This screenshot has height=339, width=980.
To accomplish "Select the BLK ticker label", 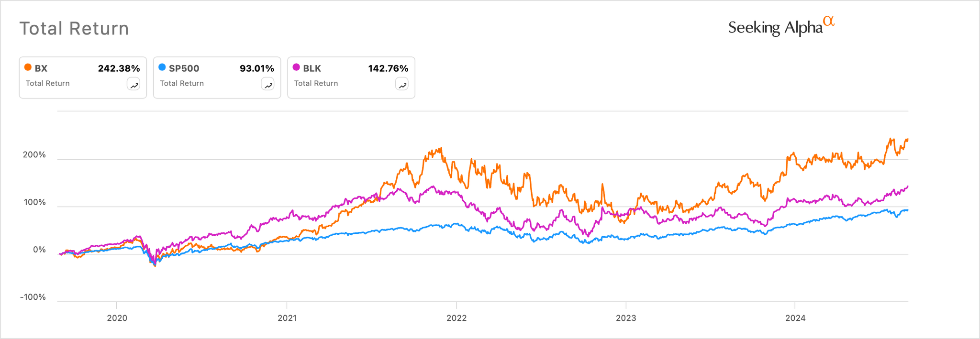I will [312, 68].
